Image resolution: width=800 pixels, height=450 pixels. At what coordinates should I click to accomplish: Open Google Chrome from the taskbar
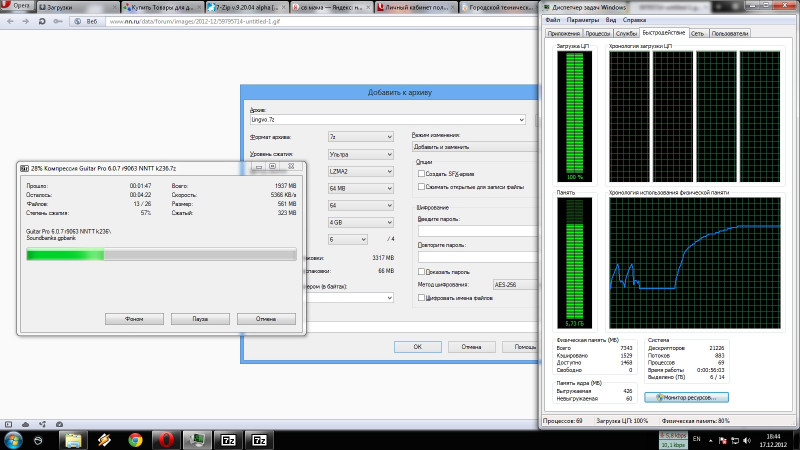pyautogui.click(x=134, y=438)
